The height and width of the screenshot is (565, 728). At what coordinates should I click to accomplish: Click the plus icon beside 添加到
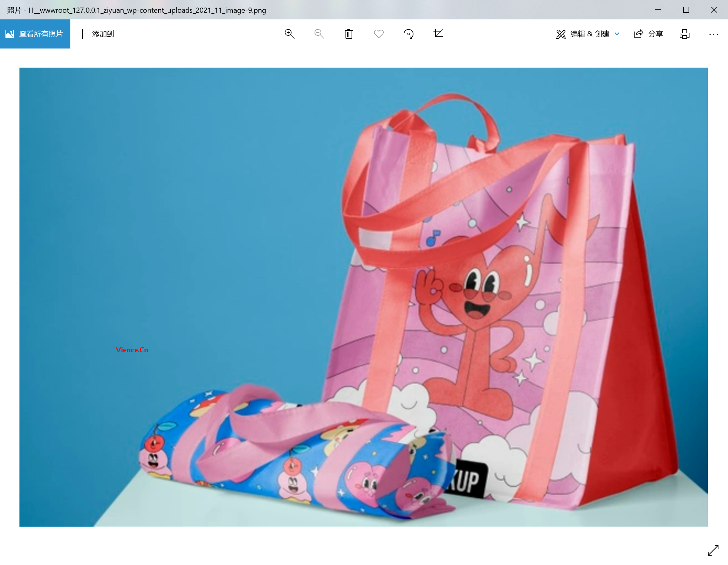pyautogui.click(x=82, y=34)
